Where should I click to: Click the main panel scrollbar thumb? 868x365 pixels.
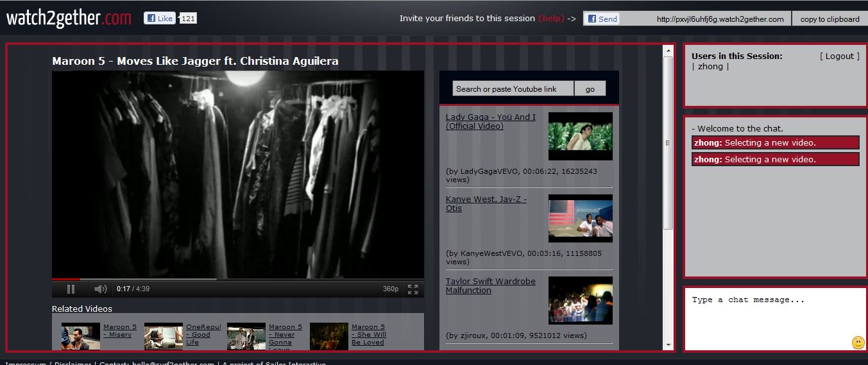(x=668, y=142)
